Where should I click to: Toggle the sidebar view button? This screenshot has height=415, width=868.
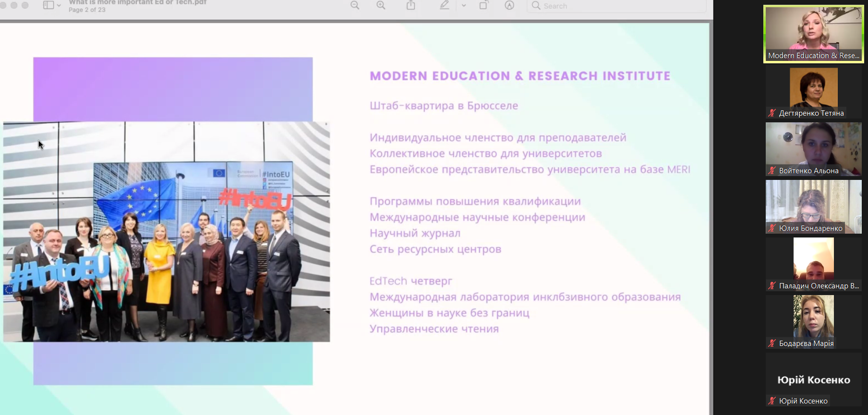pos(48,5)
